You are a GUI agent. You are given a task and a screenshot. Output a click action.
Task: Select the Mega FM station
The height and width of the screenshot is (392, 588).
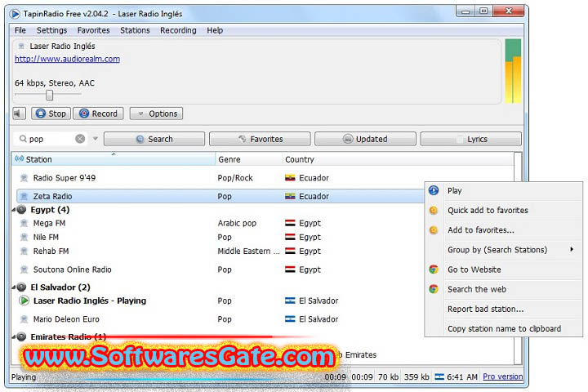click(221, 223)
